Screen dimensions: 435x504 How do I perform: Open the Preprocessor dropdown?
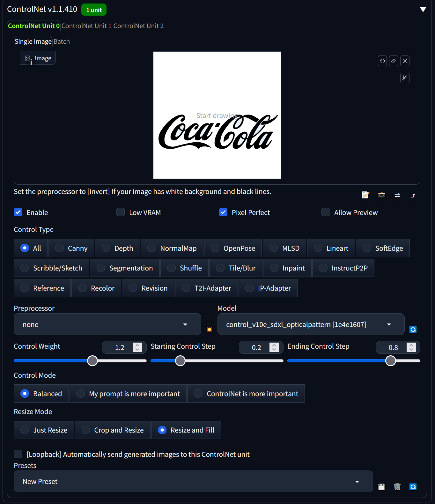[x=107, y=324]
